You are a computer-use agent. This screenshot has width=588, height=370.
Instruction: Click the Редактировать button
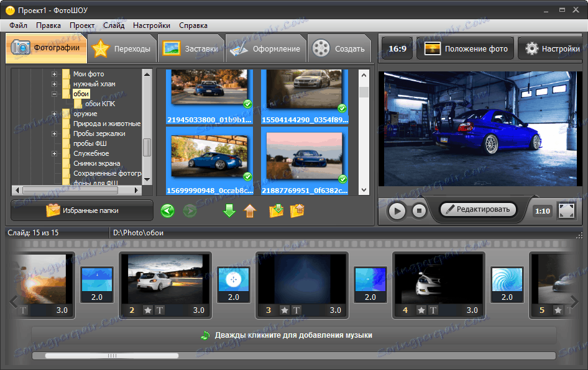coord(479,209)
